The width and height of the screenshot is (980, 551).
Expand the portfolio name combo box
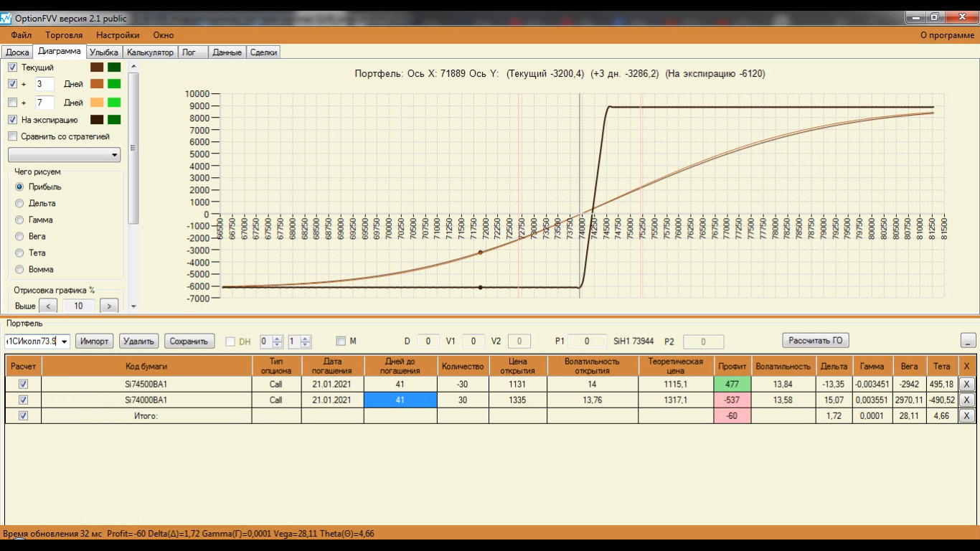64,342
